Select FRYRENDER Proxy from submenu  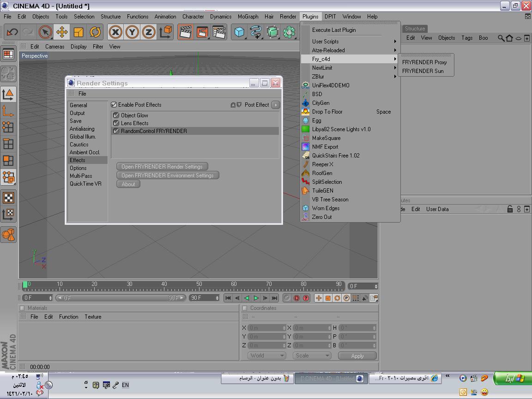click(424, 62)
